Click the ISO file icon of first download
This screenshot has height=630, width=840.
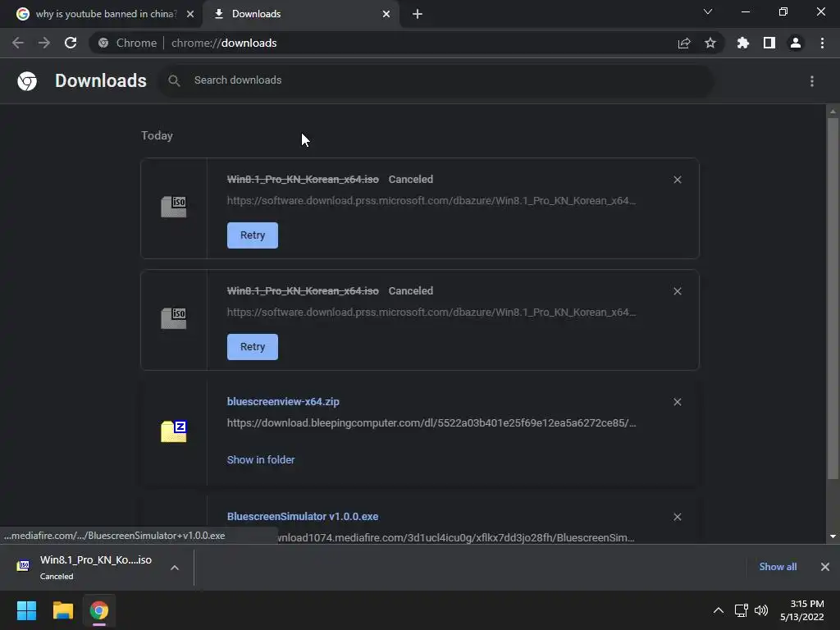pos(174,207)
